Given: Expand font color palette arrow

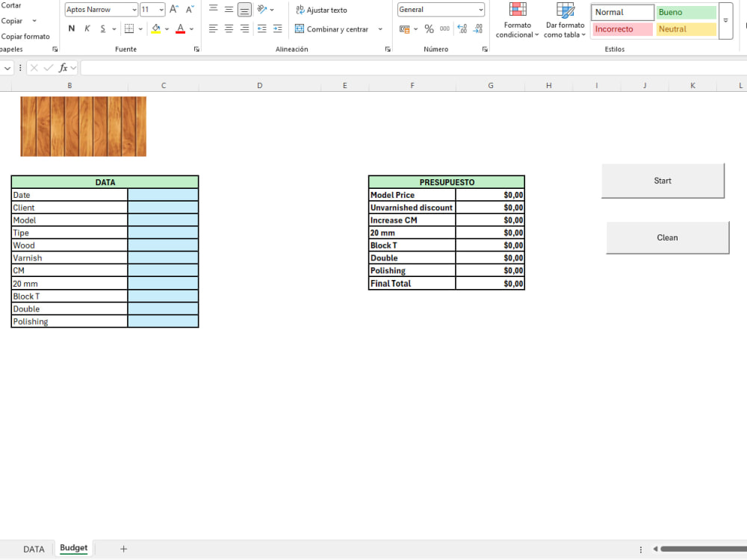Looking at the screenshot, I should pos(191,29).
